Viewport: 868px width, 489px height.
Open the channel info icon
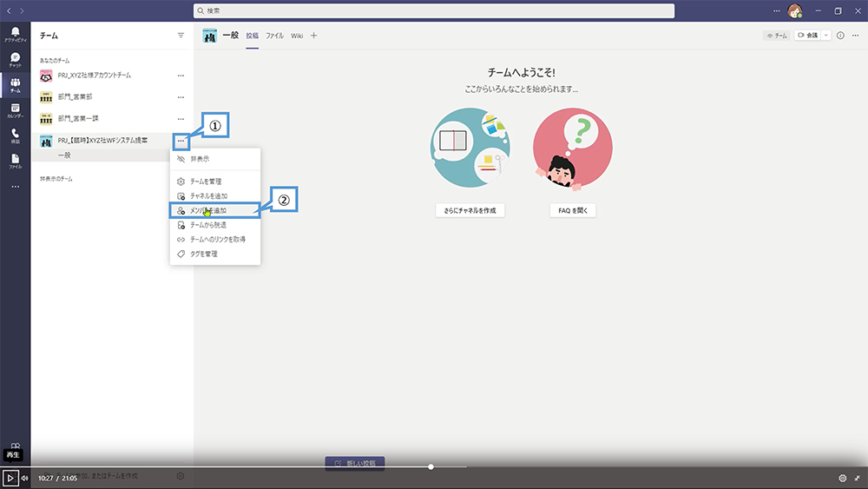840,36
